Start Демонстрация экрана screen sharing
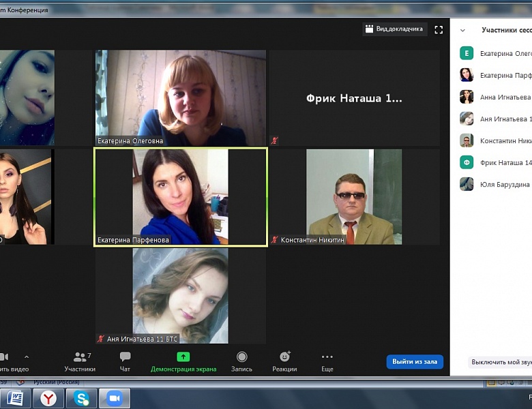 pyautogui.click(x=183, y=362)
